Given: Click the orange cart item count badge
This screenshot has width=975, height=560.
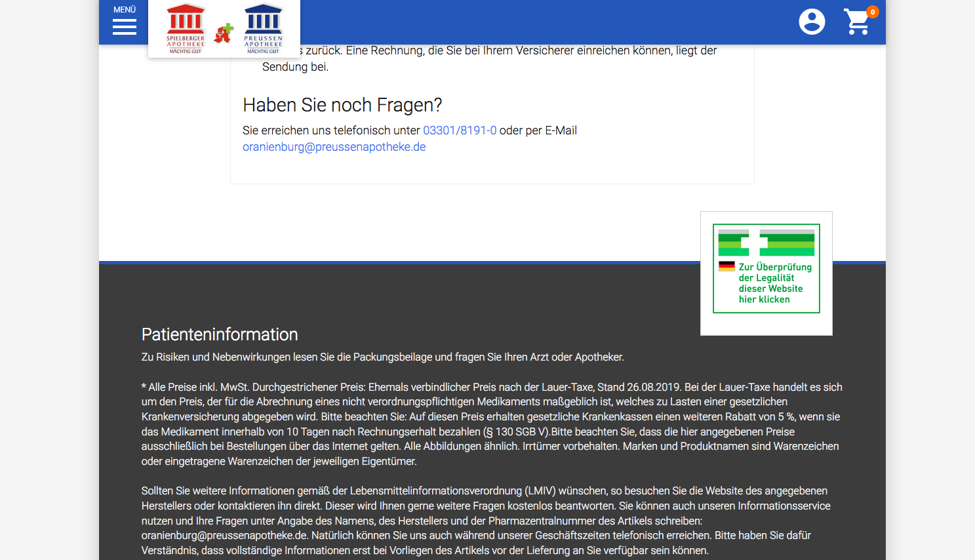Looking at the screenshot, I should [872, 12].
